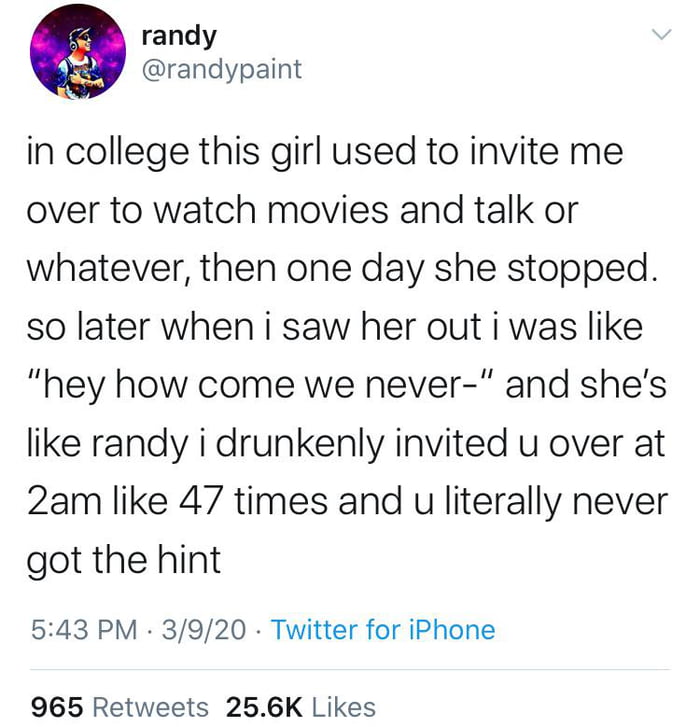Open randy's profile picture avatar

coord(76,53)
